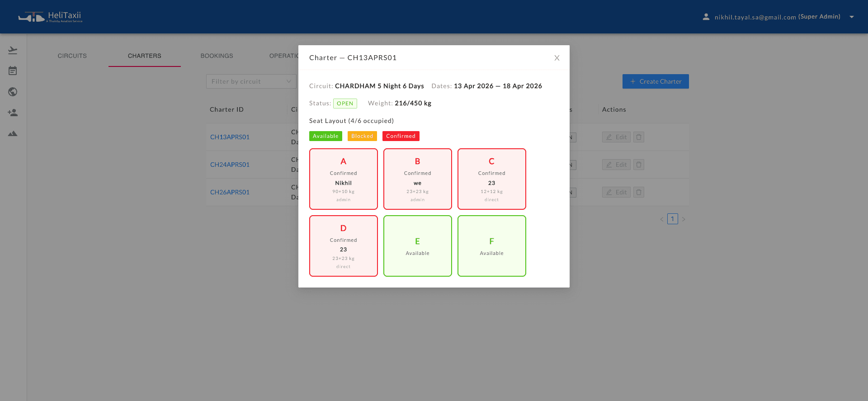868x401 pixels.
Task: Click the green Available legend tag
Action: [325, 136]
